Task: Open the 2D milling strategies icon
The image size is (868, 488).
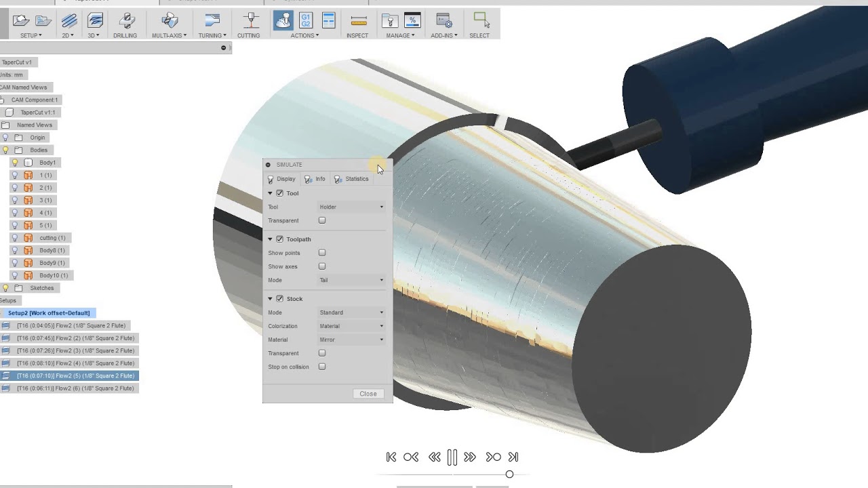Action: pyautogui.click(x=68, y=20)
